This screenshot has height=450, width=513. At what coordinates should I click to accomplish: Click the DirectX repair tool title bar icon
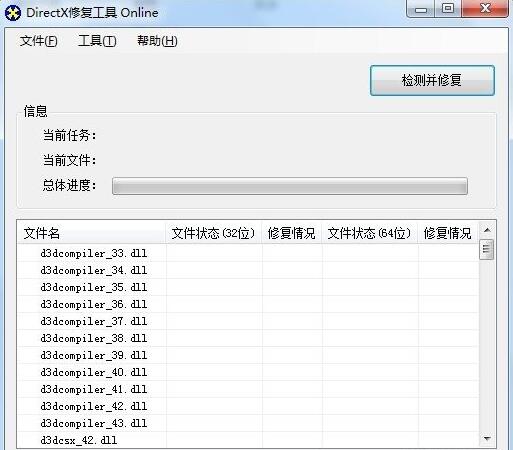13,13
